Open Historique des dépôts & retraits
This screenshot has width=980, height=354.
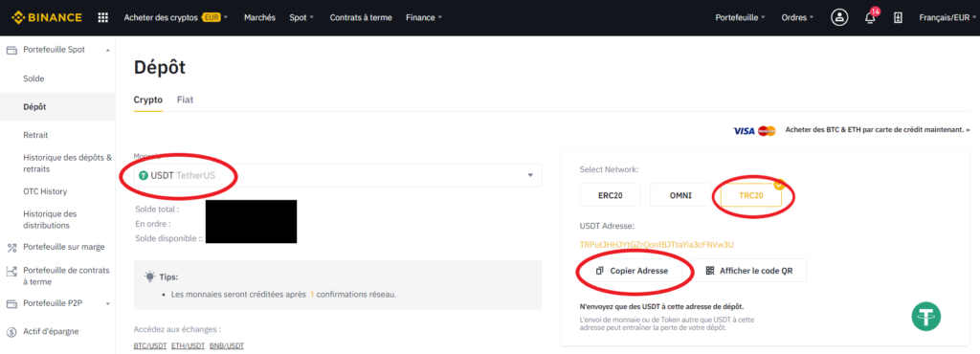[x=68, y=163]
